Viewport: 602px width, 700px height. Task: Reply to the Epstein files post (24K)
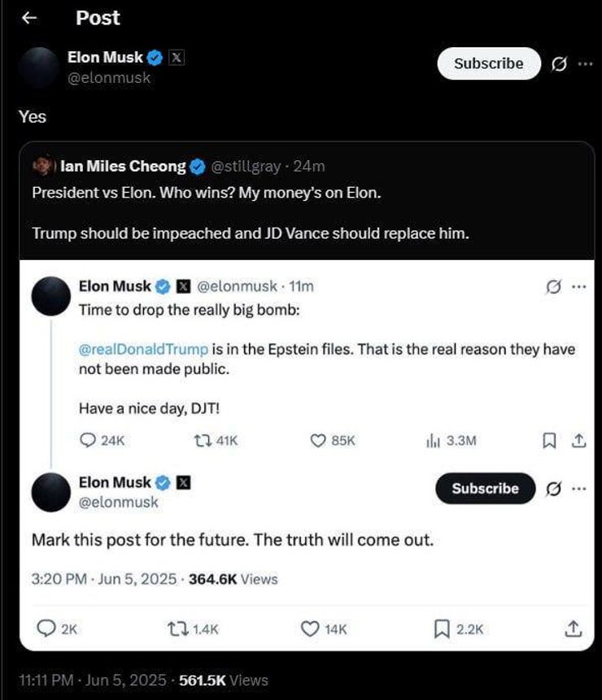89,441
